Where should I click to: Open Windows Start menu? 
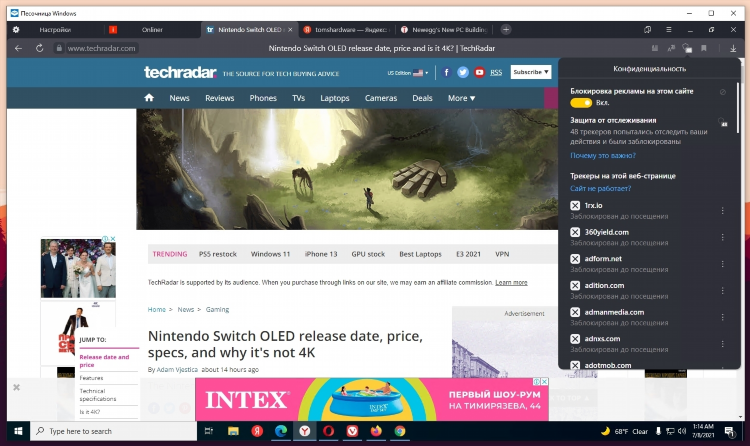pos(18,431)
